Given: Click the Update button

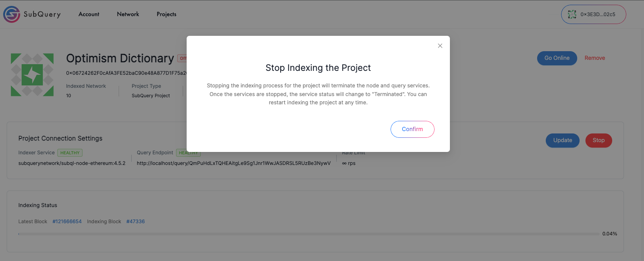Looking at the screenshot, I should [563, 140].
